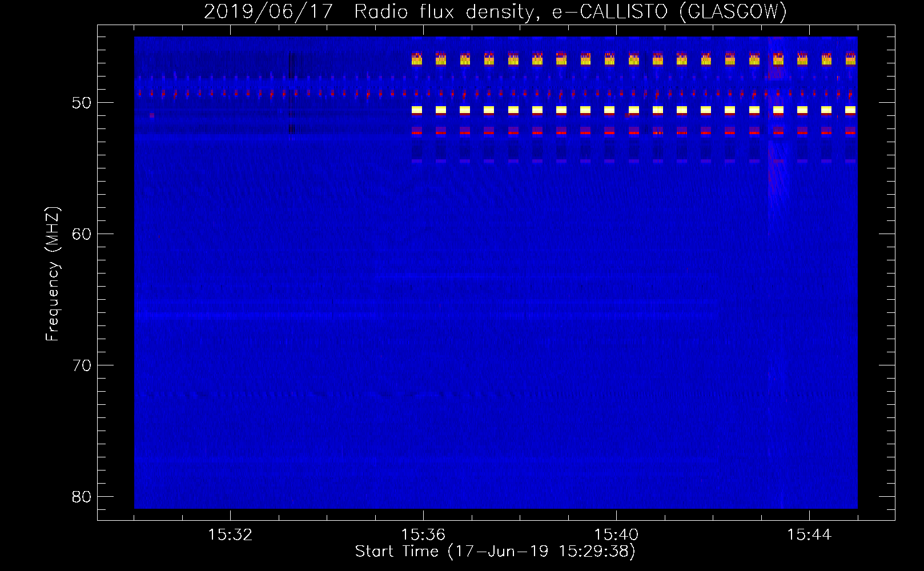Click the 15:40 time tick label
This screenshot has height=571, width=924.
(x=616, y=535)
